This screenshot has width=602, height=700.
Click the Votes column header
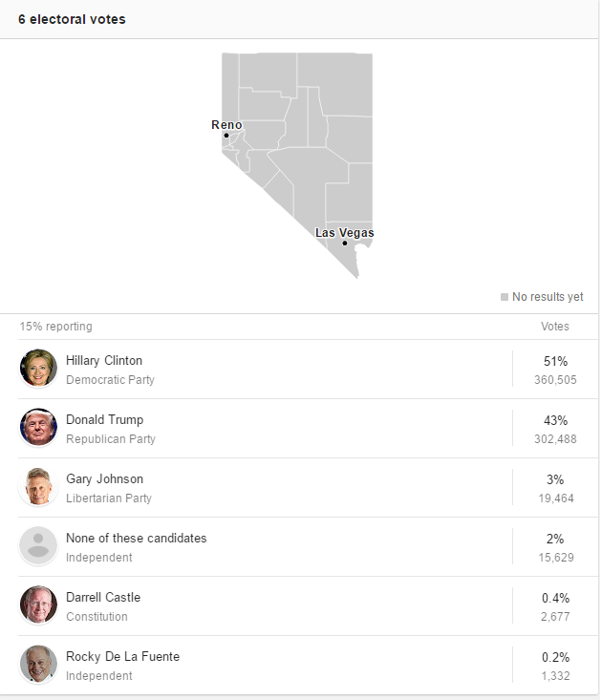click(555, 327)
